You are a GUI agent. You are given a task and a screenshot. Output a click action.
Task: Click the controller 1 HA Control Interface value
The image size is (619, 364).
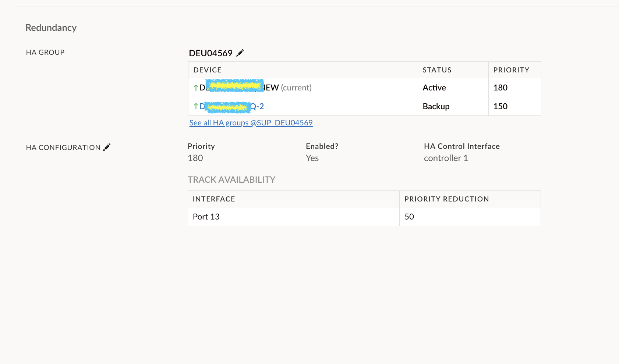point(446,158)
